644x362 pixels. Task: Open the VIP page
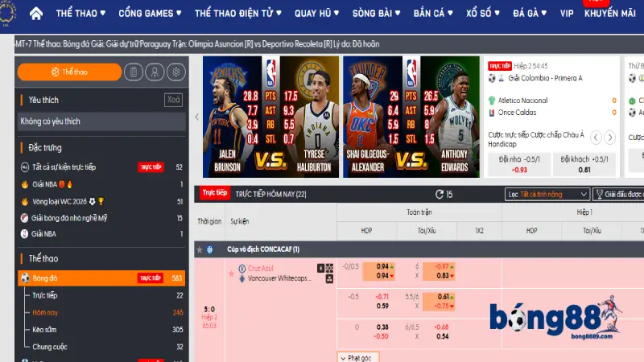point(567,14)
